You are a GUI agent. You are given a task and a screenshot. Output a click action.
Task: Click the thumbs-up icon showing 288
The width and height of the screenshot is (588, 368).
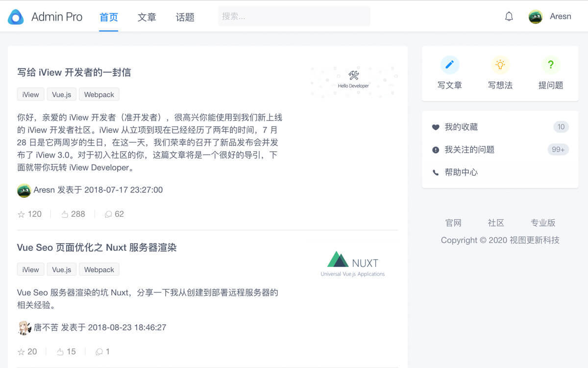tap(66, 214)
